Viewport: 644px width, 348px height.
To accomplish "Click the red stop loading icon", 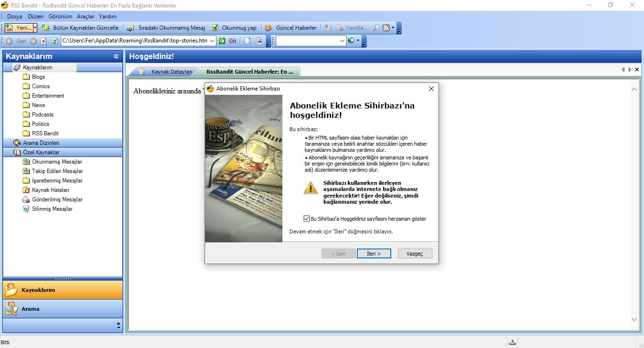I will tap(44, 41).
